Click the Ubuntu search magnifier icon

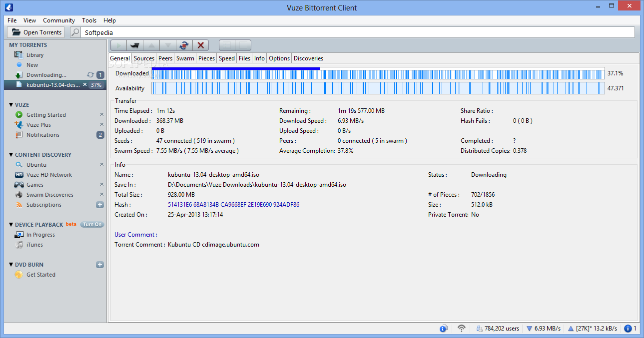pos(19,165)
